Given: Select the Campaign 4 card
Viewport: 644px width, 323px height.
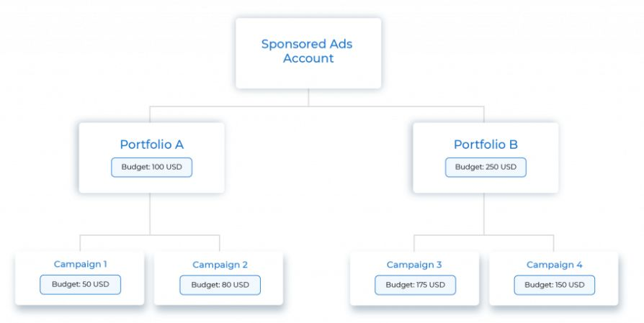Looking at the screenshot, I should [x=554, y=278].
